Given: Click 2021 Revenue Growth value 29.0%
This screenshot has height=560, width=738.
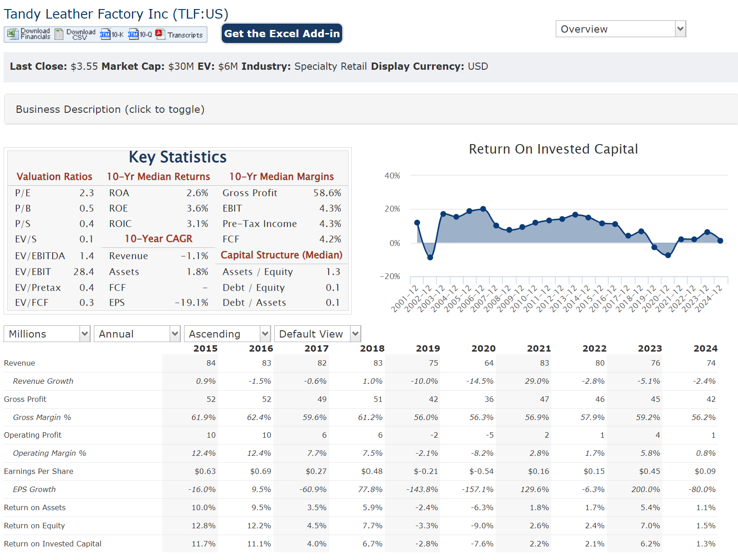Looking at the screenshot, I should 537,381.
